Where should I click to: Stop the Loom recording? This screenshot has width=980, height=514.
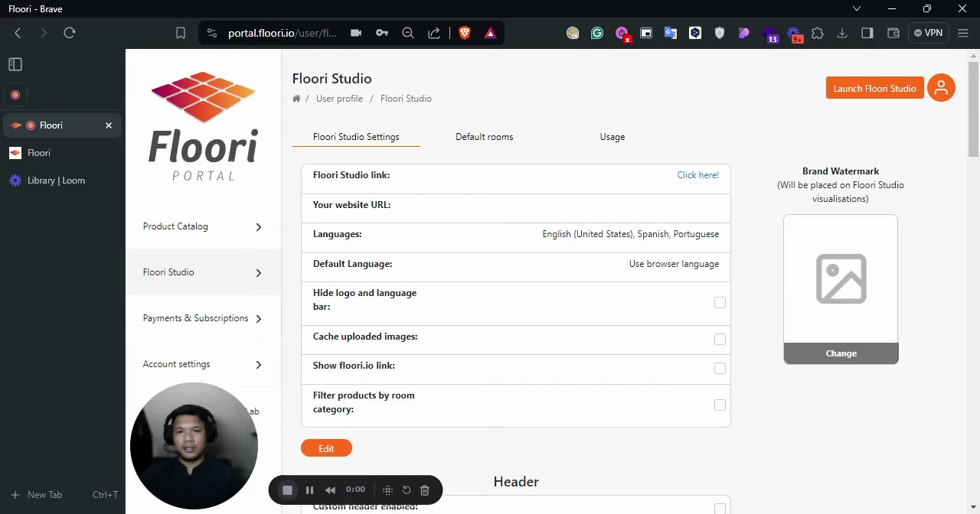click(288, 490)
